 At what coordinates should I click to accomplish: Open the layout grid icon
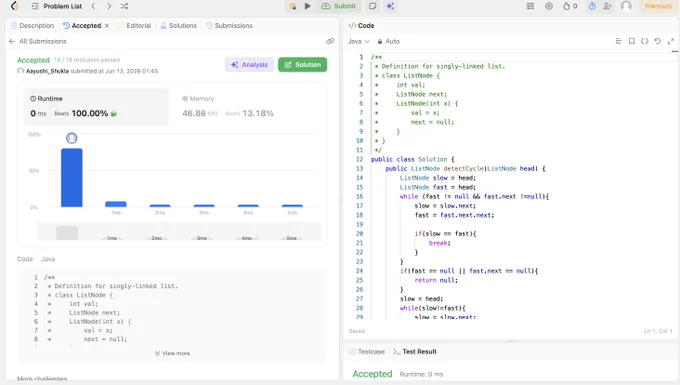click(x=530, y=6)
